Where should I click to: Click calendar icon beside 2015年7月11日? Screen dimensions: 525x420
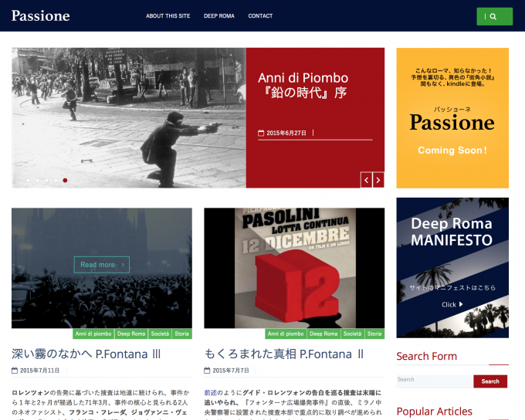tap(15, 371)
